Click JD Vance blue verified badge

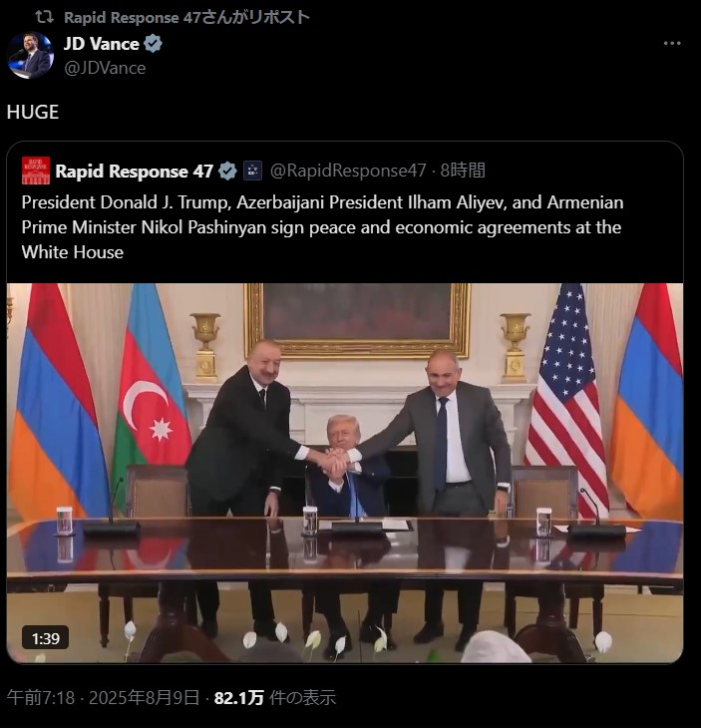pyautogui.click(x=153, y=44)
